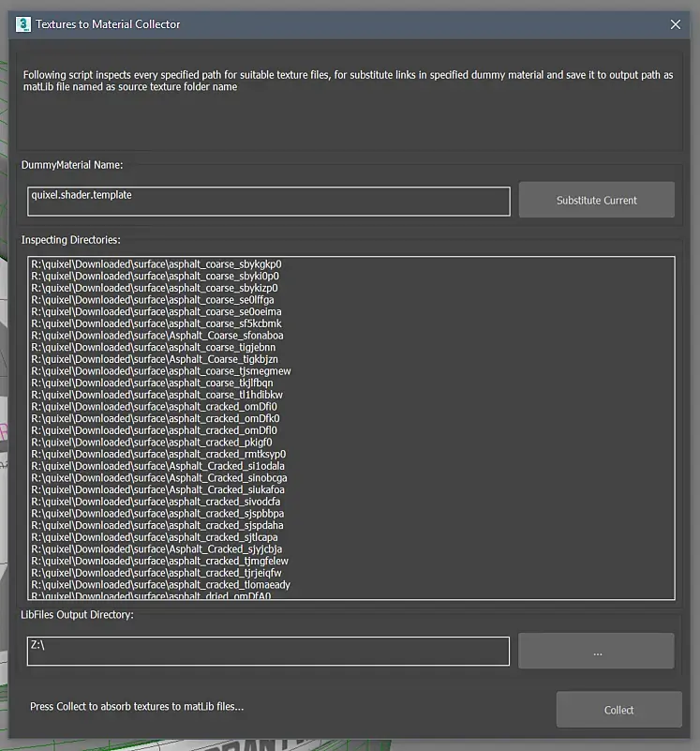Select path Asphalt_Cracked_sinobcga
The height and width of the screenshot is (751, 700).
(159, 478)
